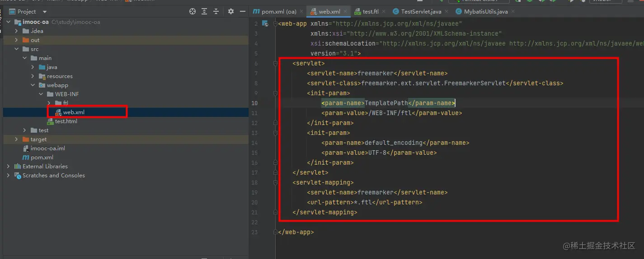Click the resources folder icon

pyautogui.click(x=42, y=76)
